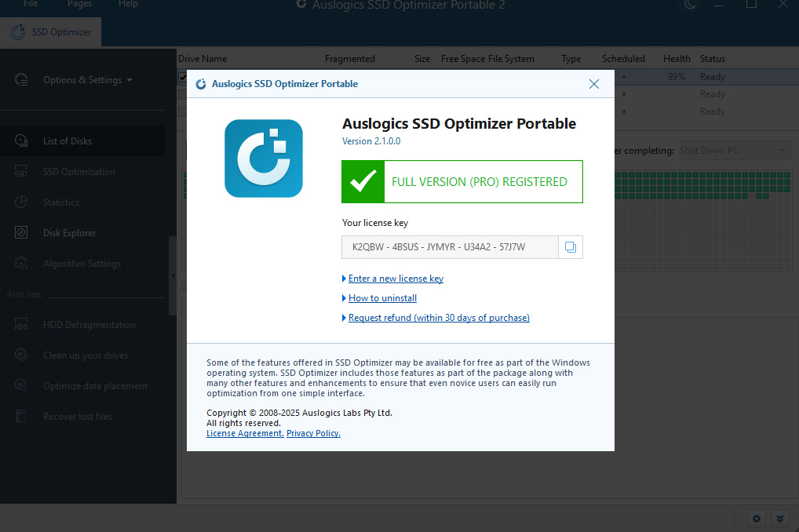Expand the bottom panel with the double chevron
Screen dimensions: 799x532
click(779, 518)
